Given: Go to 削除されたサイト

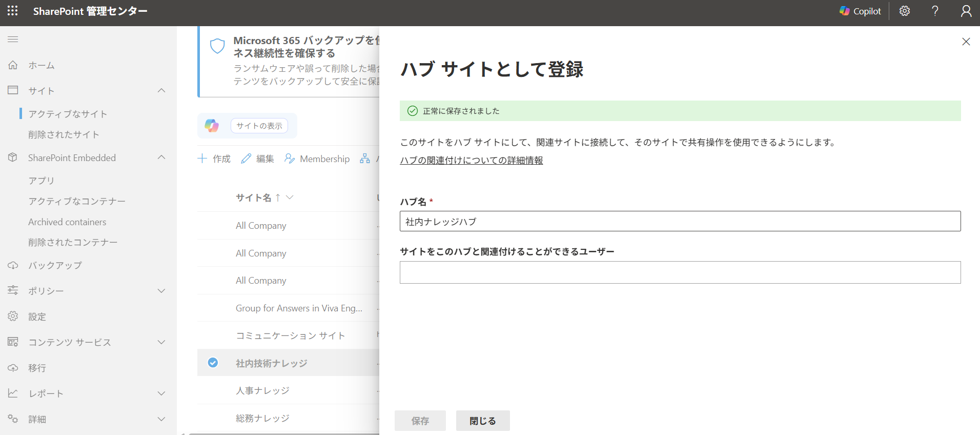Looking at the screenshot, I should click(64, 134).
